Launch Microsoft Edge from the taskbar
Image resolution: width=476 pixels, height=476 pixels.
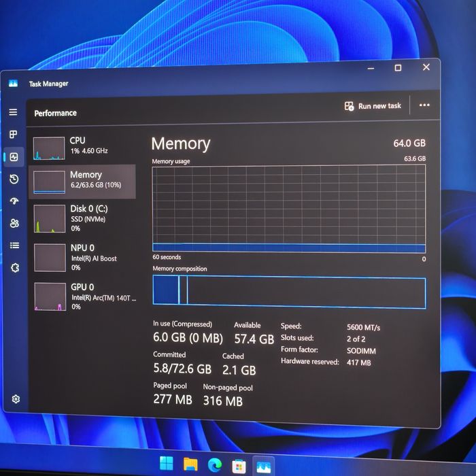pyautogui.click(x=215, y=465)
